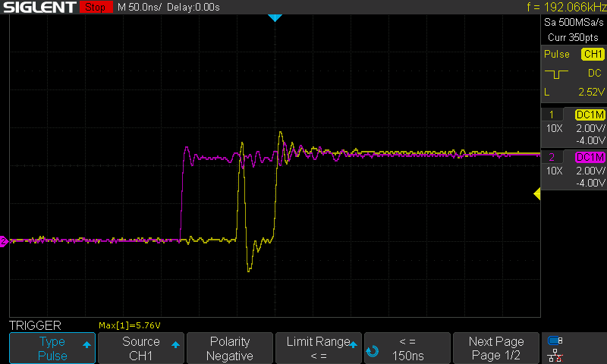Click the magenta channel 2 ground marker
The width and height of the screenshot is (607, 364).
pos(4,241)
